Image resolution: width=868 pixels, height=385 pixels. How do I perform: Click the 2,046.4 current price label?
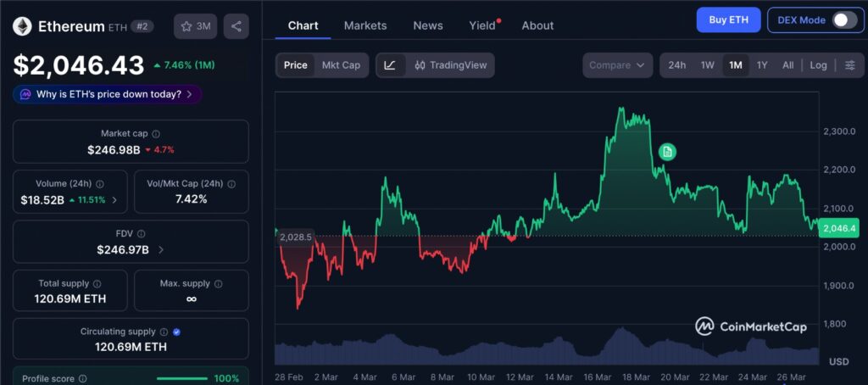pos(838,227)
